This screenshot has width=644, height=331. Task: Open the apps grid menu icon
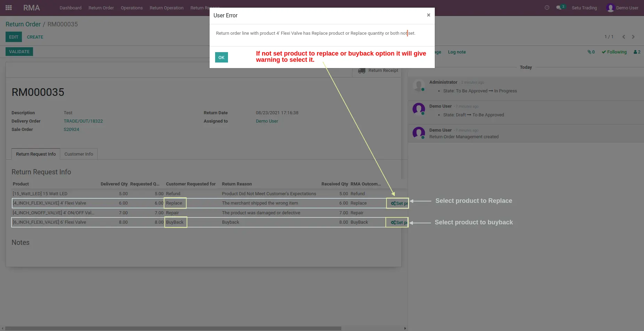click(x=9, y=8)
